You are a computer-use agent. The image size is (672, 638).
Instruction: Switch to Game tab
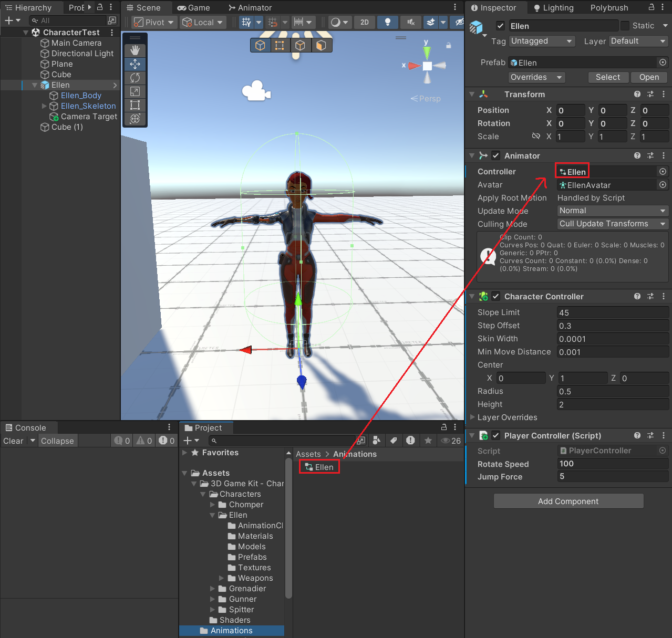point(194,8)
